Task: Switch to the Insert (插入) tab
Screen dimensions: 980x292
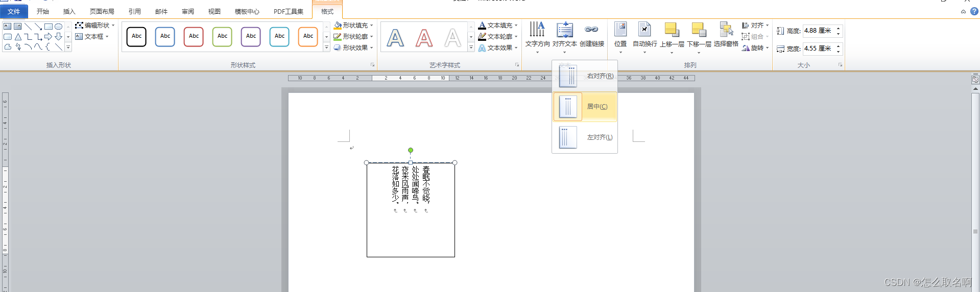Action: pos(69,11)
